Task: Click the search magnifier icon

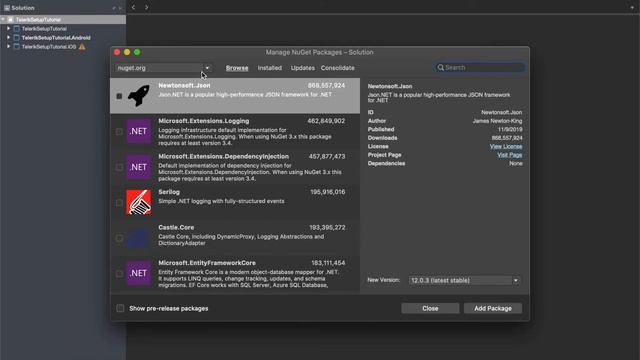Action: 440,68
